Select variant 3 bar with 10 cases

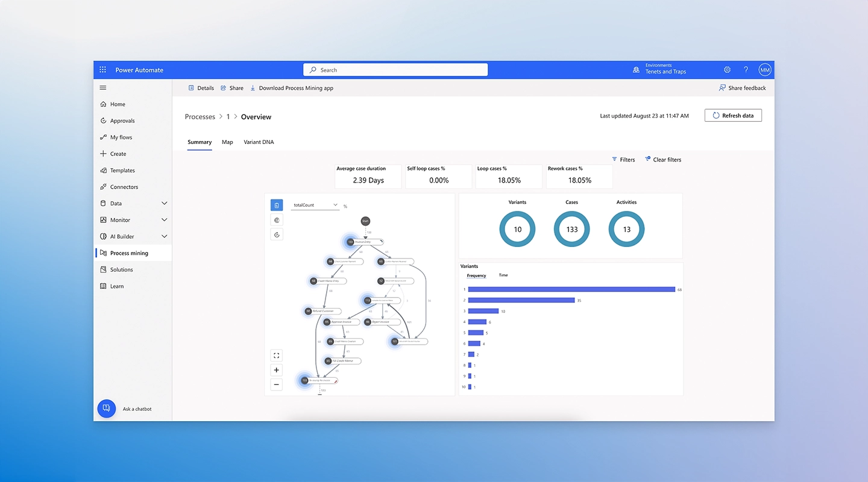(x=483, y=311)
